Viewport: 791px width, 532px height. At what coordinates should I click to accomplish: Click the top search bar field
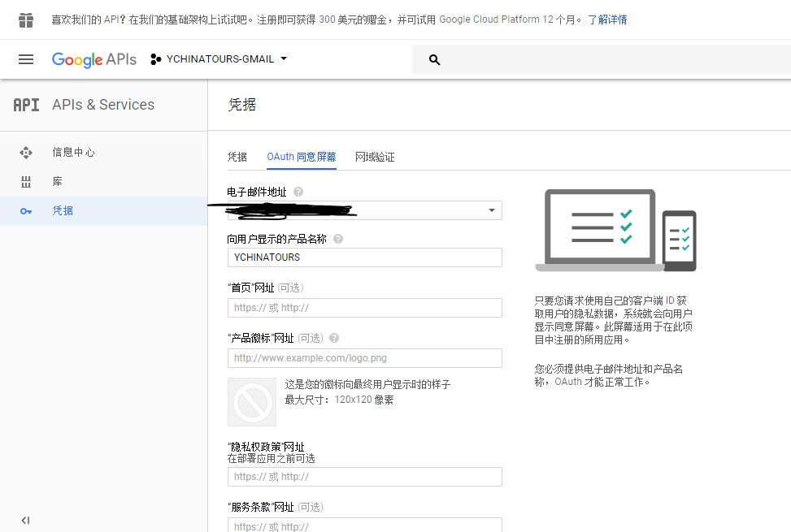tap(602, 59)
